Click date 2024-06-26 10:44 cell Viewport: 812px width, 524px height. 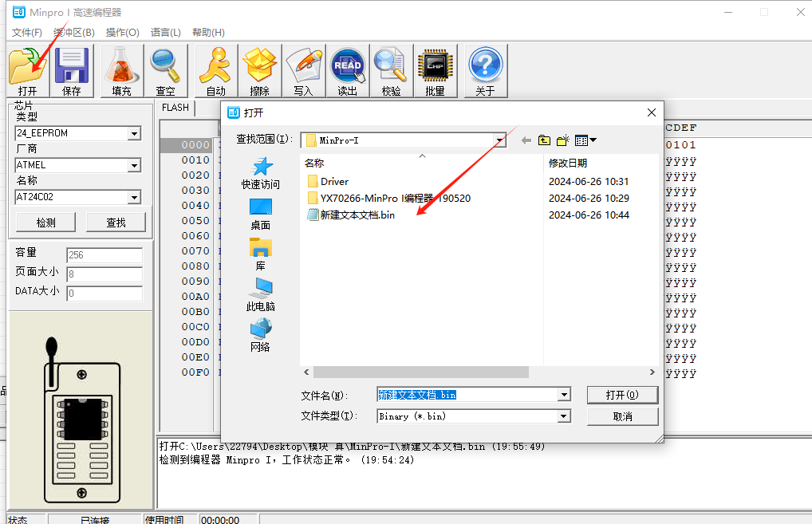click(x=589, y=215)
